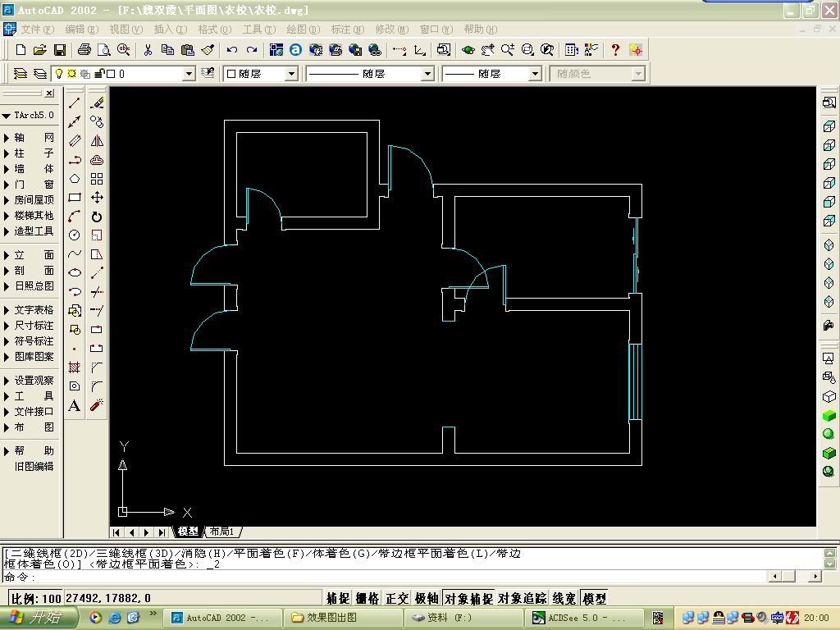Close the TArch side panel with X
The height and width of the screenshot is (630, 840).
click(x=49, y=94)
